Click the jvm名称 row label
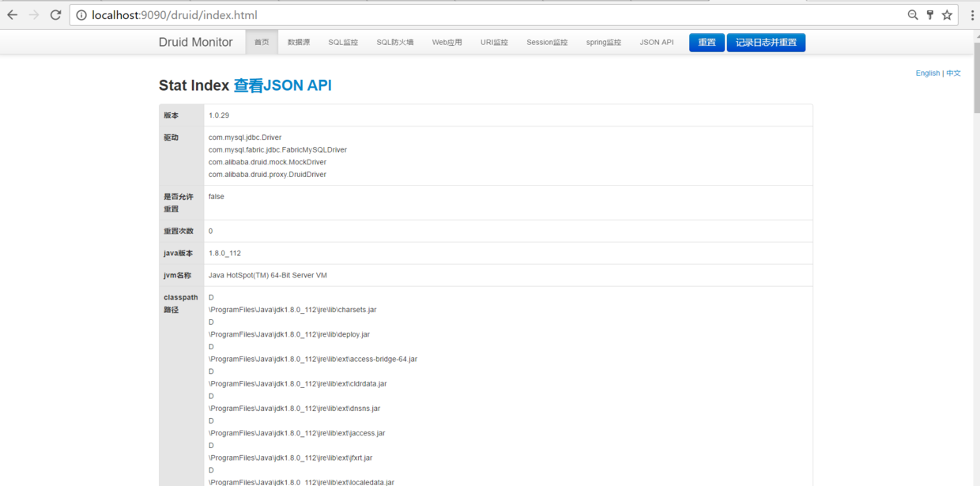Image resolution: width=980 pixels, height=486 pixels. click(x=178, y=275)
